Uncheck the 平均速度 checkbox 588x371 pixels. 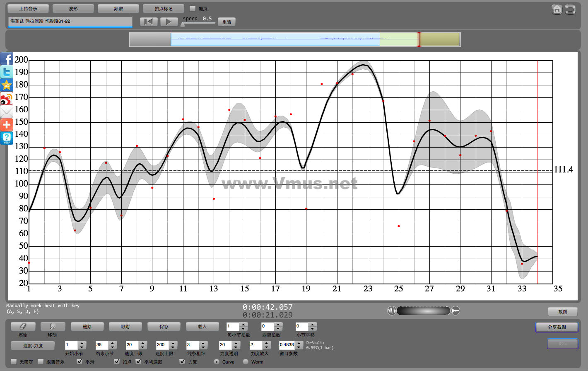(x=139, y=361)
